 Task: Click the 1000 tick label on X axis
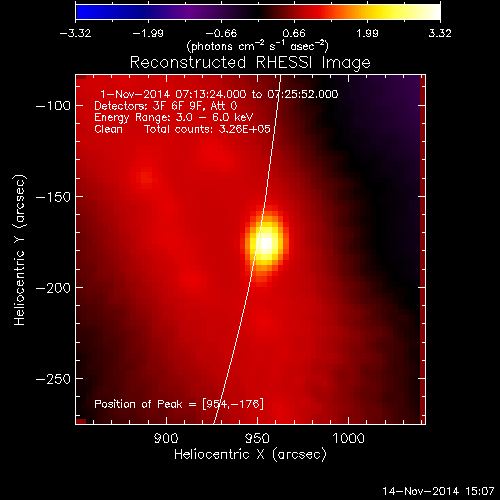point(349,438)
